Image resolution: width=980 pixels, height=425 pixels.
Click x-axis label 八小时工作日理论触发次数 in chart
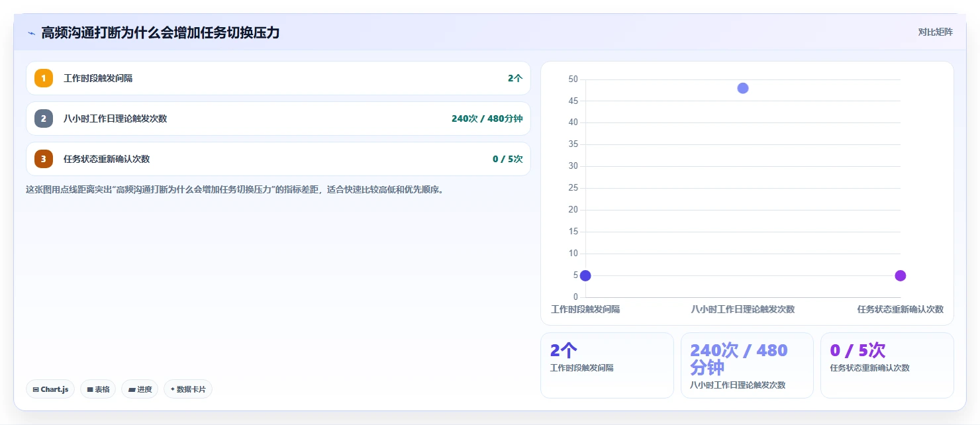(x=743, y=309)
